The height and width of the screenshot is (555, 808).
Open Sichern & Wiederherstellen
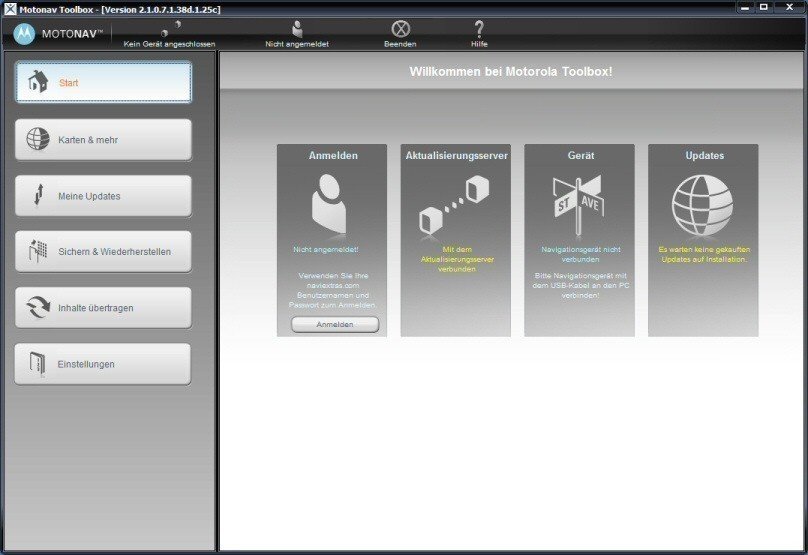[104, 251]
